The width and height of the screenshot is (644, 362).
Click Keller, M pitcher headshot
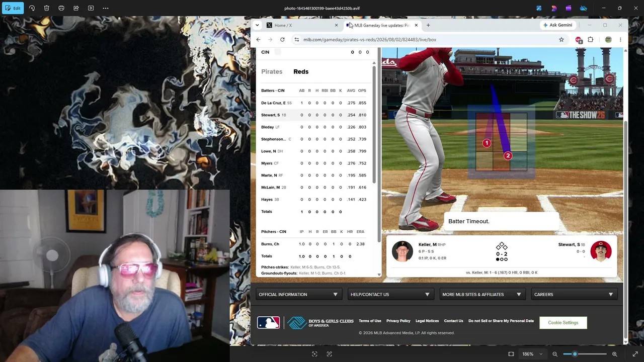point(402,251)
